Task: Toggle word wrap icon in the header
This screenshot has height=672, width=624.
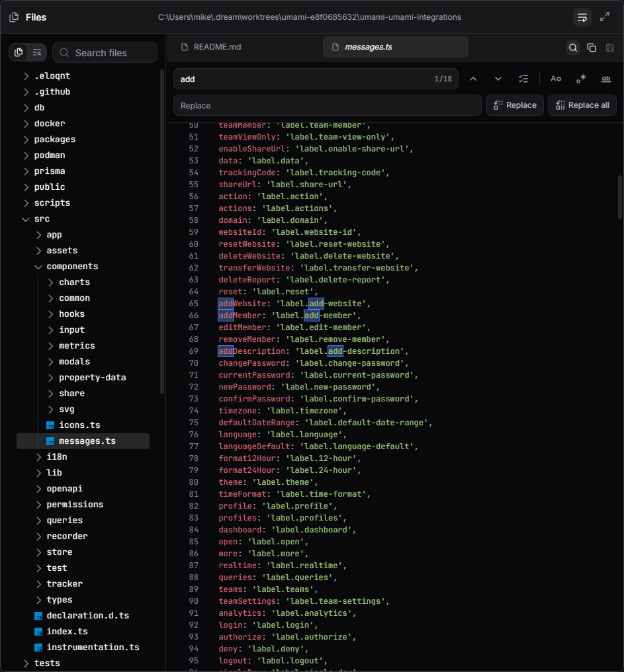Action: (x=582, y=17)
